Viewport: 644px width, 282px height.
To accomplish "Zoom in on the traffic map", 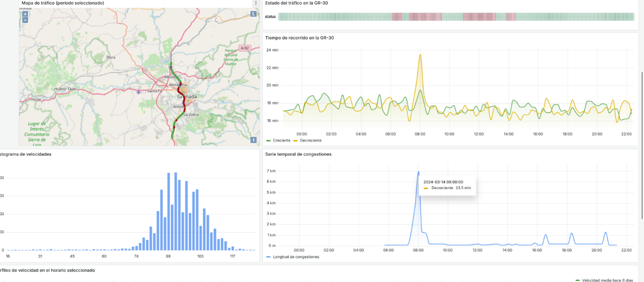I will point(25,14).
